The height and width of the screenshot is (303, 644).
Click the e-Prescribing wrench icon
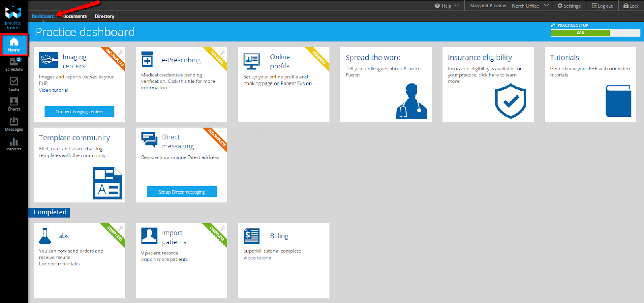(223, 52)
